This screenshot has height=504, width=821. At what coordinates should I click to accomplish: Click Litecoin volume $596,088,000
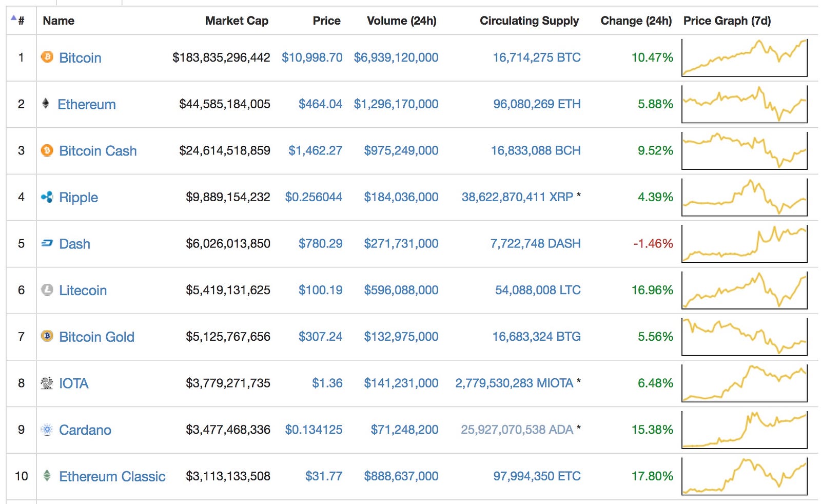click(401, 290)
